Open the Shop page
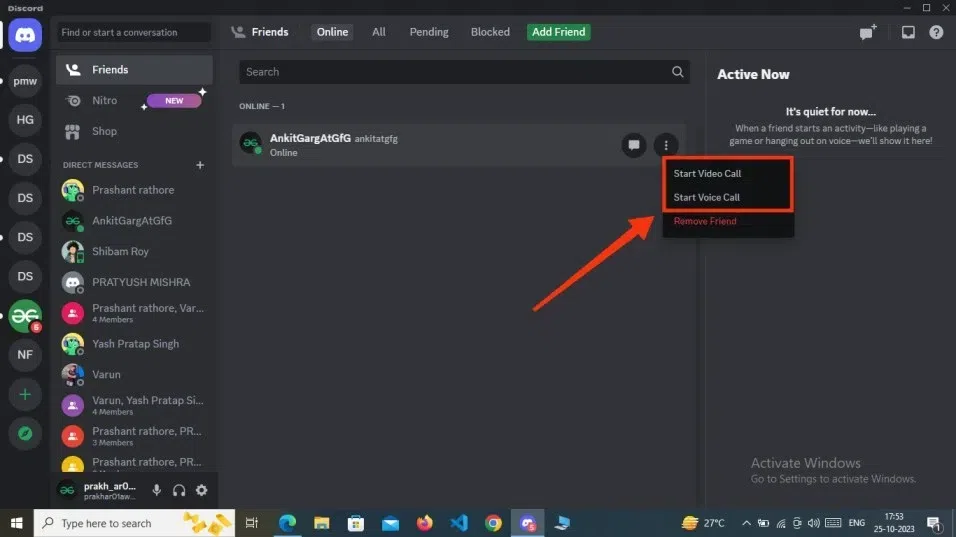This screenshot has height=537, width=956. pyautogui.click(x=134, y=131)
